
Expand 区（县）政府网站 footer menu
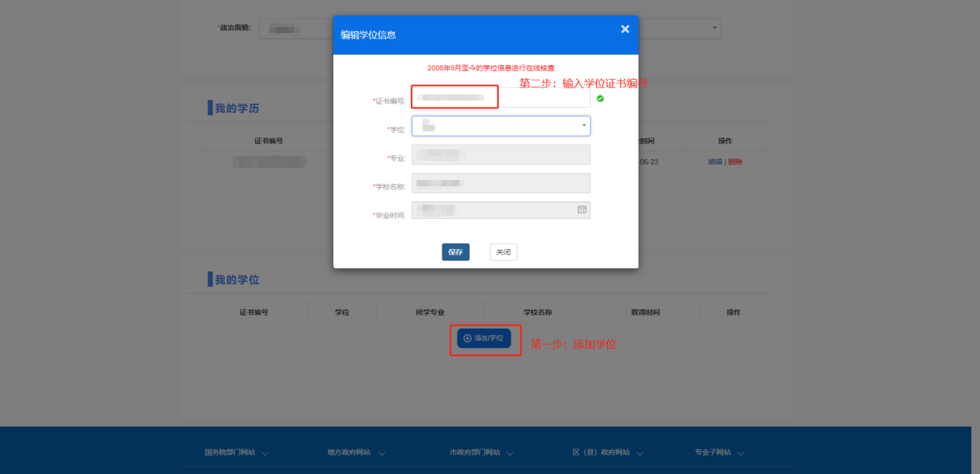click(x=606, y=453)
